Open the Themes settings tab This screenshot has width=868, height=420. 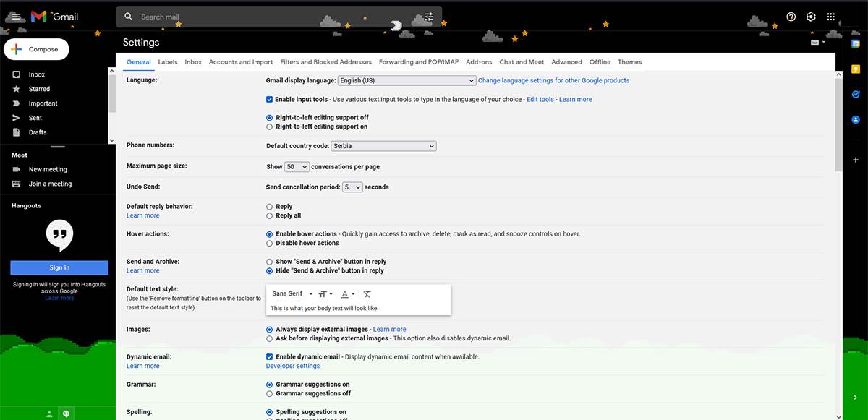629,62
